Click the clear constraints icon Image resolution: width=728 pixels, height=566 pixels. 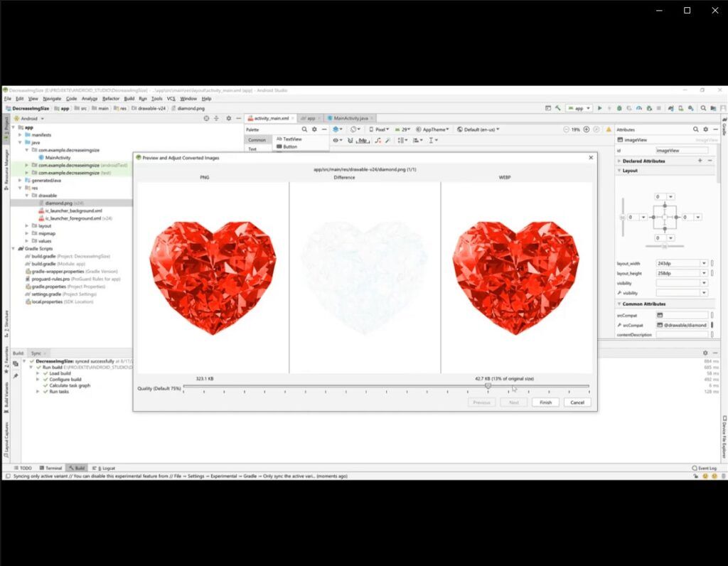(378, 140)
